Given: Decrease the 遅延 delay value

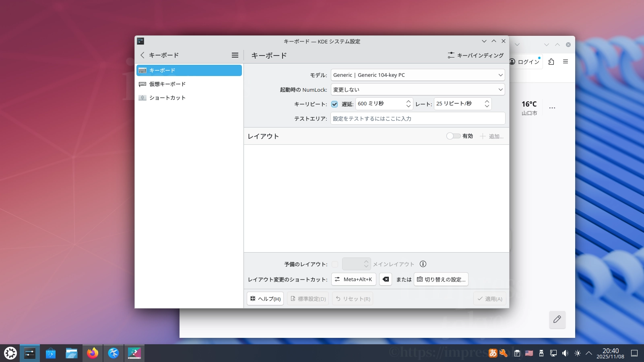Looking at the screenshot, I should coord(409,106).
